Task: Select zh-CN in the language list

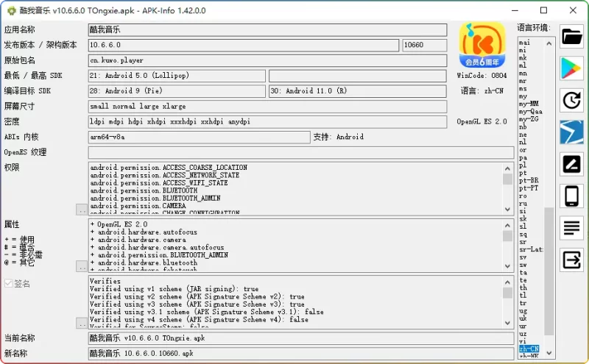Action: [x=529, y=349]
